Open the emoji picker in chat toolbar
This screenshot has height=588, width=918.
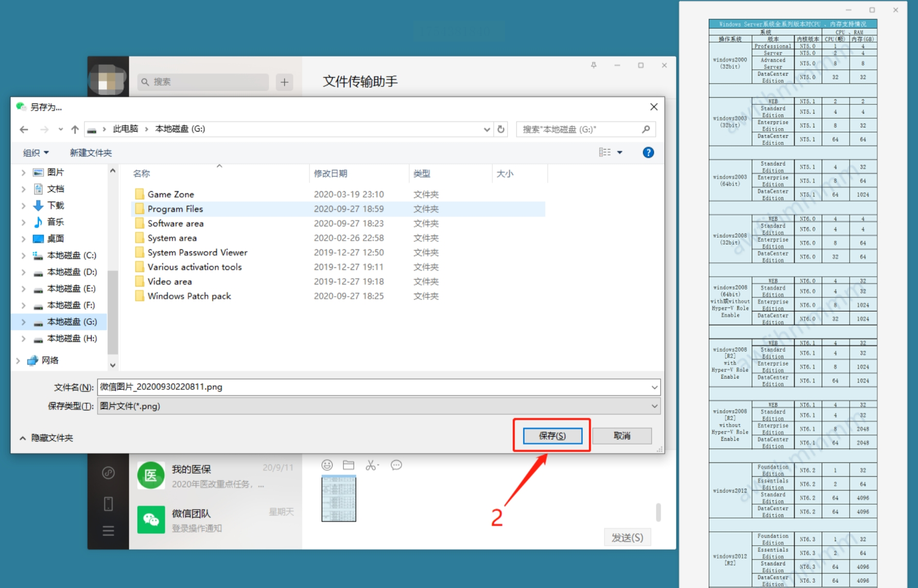pyautogui.click(x=327, y=466)
